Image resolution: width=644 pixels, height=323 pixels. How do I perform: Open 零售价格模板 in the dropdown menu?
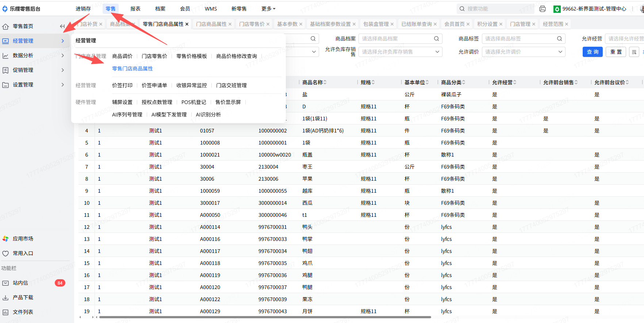pyautogui.click(x=192, y=56)
